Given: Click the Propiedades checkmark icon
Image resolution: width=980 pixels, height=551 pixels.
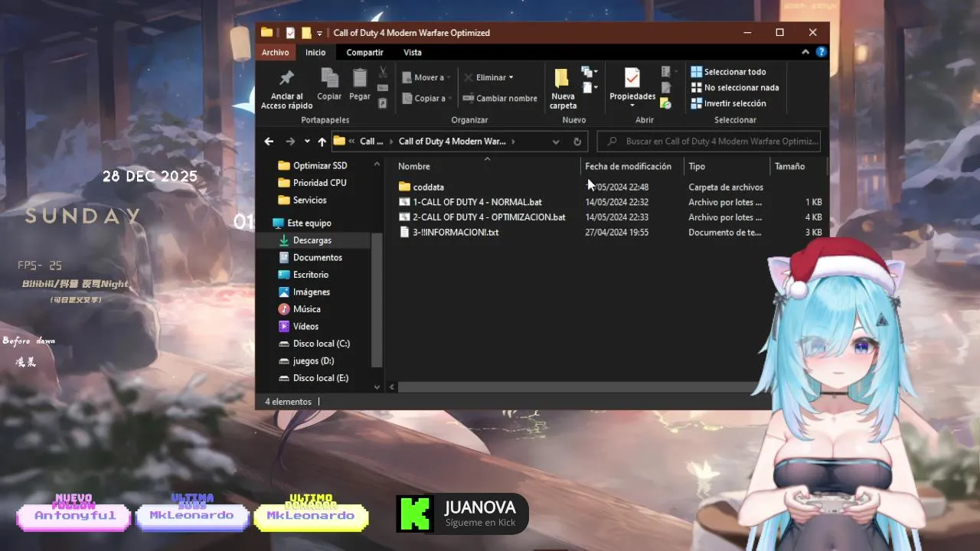Looking at the screenshot, I should click(632, 78).
